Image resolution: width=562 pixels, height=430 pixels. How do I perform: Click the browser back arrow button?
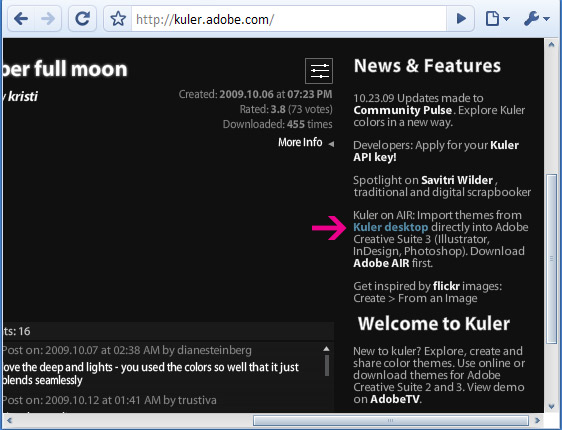(x=21, y=19)
